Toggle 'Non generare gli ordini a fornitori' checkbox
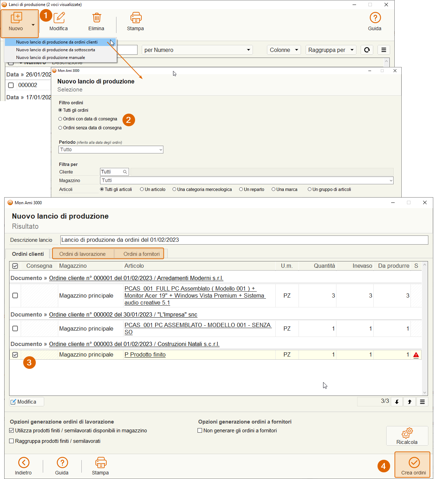 (200, 431)
